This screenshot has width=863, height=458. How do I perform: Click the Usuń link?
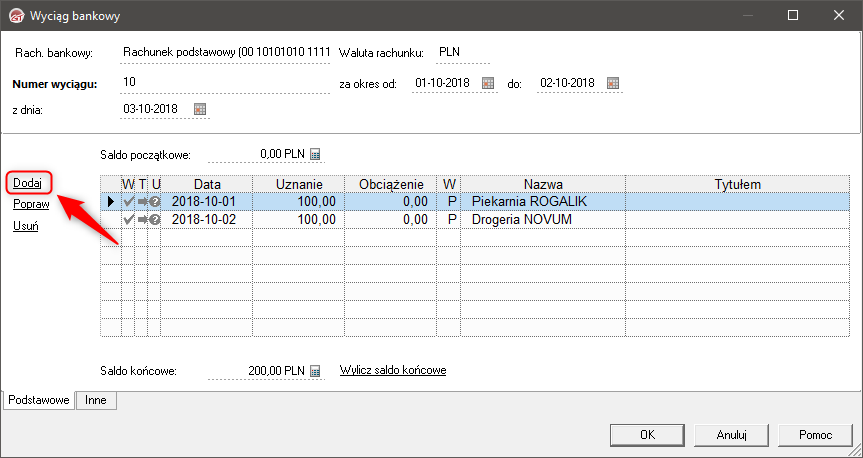coord(25,226)
